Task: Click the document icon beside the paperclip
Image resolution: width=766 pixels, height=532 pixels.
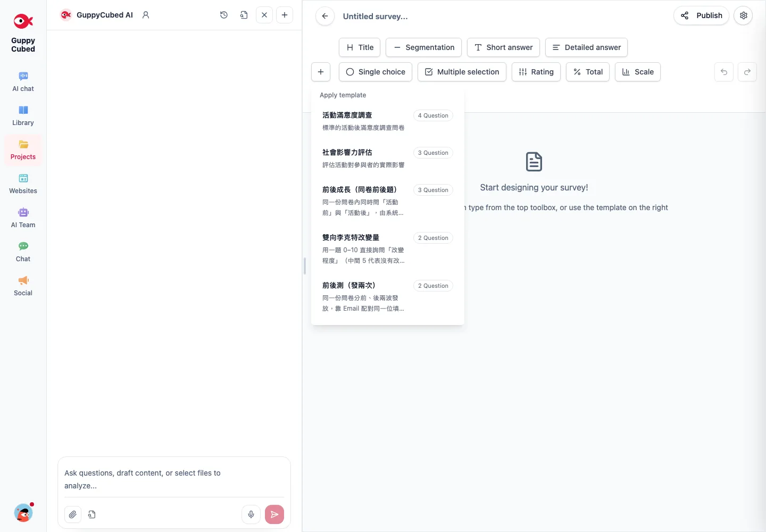Action: point(92,514)
